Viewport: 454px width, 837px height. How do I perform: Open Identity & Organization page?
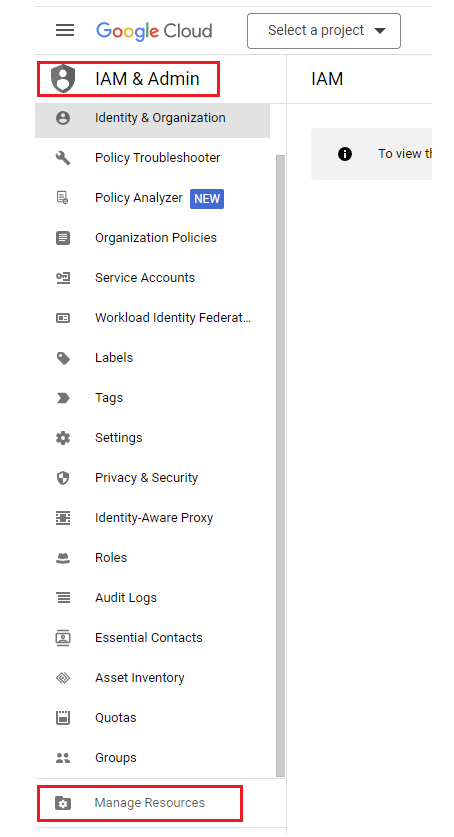point(153,118)
